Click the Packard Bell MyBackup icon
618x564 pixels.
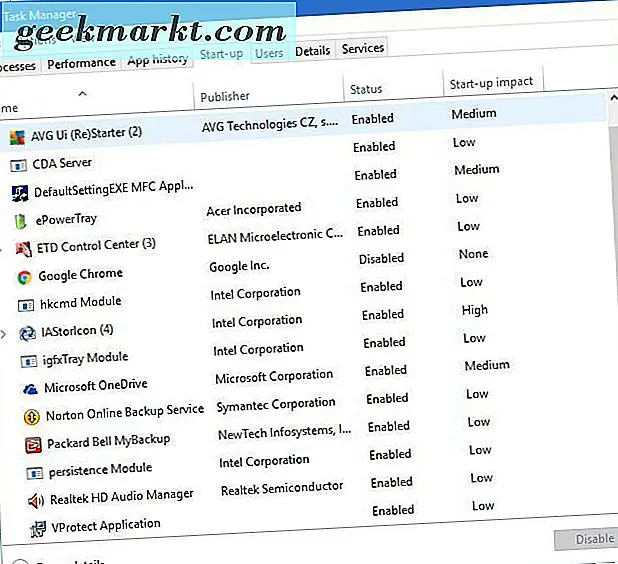click(33, 443)
